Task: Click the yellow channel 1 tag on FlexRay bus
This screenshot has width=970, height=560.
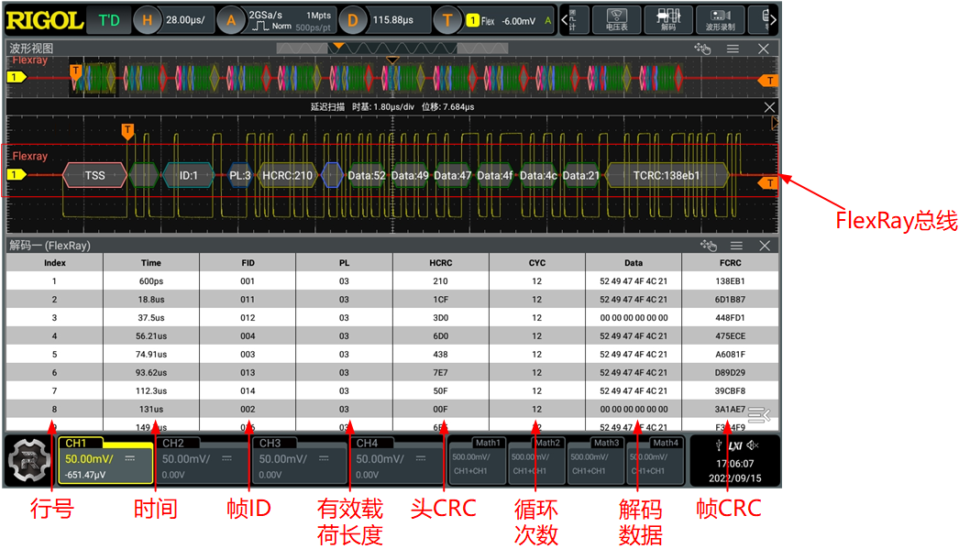Action: (x=17, y=175)
